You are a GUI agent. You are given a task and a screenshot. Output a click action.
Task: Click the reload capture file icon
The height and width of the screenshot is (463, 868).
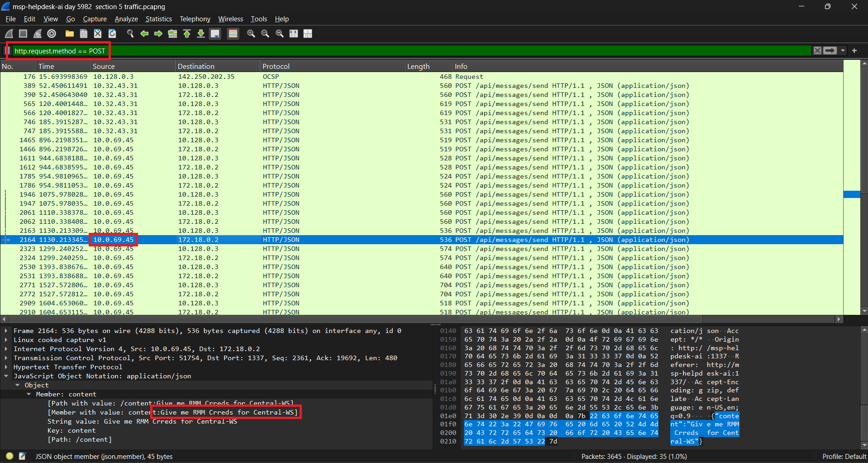112,34
